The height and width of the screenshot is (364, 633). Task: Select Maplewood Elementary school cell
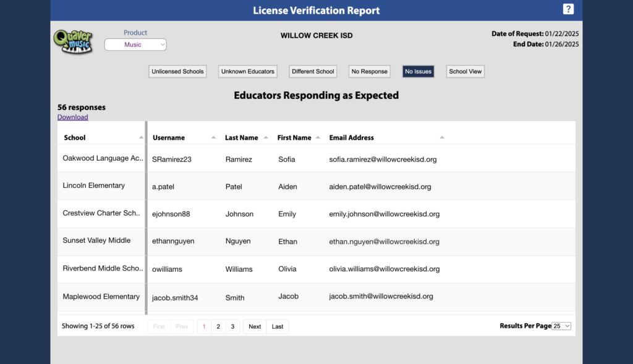101,297
